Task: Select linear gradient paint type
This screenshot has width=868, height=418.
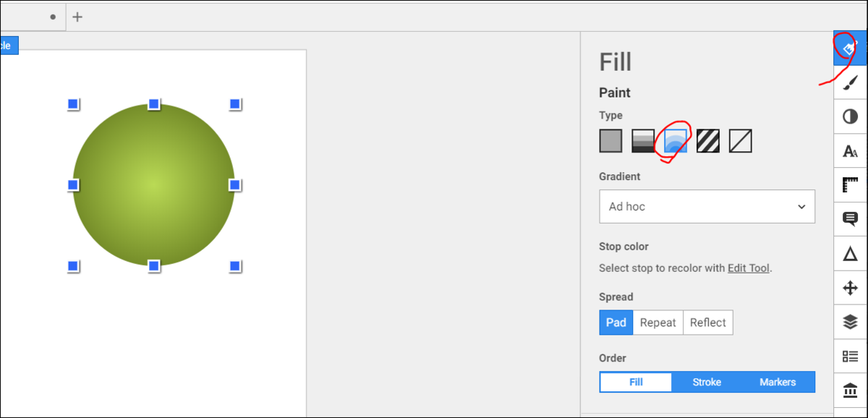Action: (x=643, y=141)
